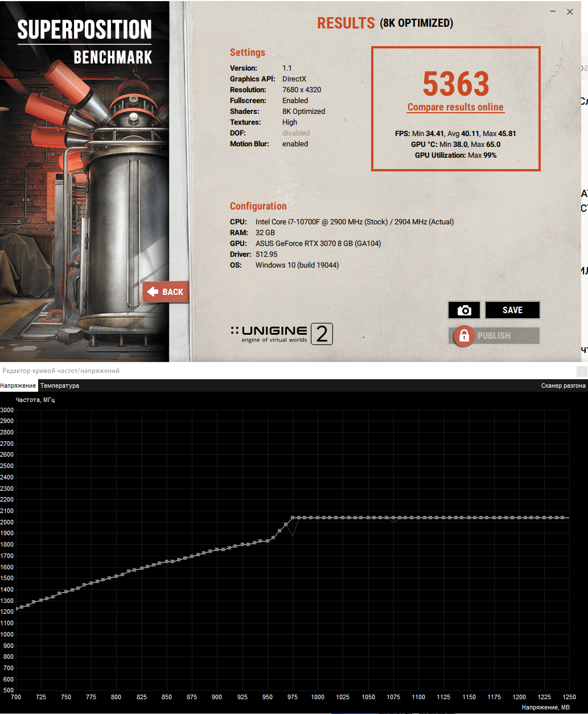Close the curve editor window
588x714 pixels.
(x=582, y=371)
